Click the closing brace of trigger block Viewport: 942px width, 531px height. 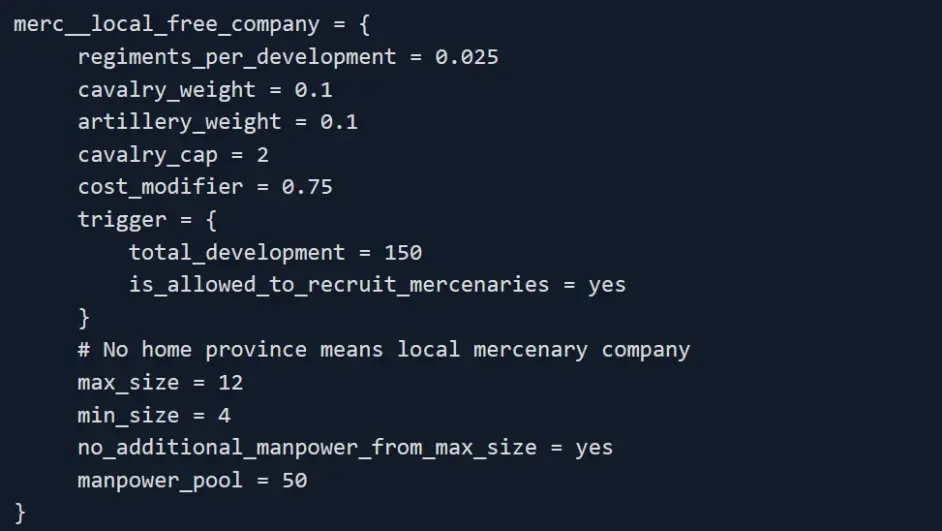(x=84, y=318)
